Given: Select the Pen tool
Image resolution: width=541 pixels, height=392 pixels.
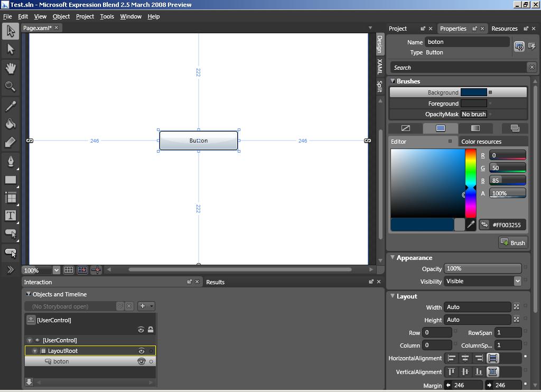Looking at the screenshot, I should [11, 161].
